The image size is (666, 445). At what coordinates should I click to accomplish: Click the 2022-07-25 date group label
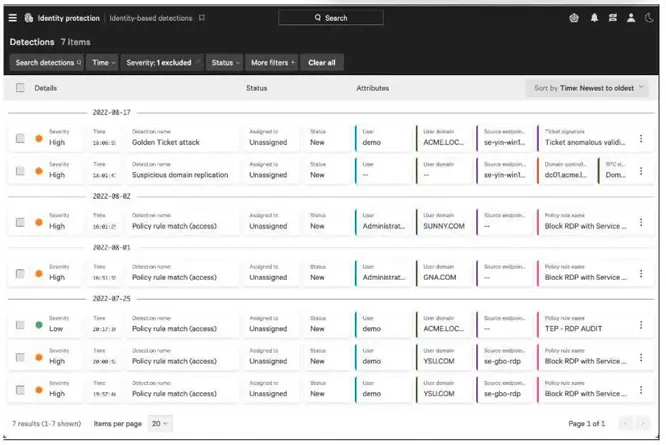pyautogui.click(x=112, y=299)
